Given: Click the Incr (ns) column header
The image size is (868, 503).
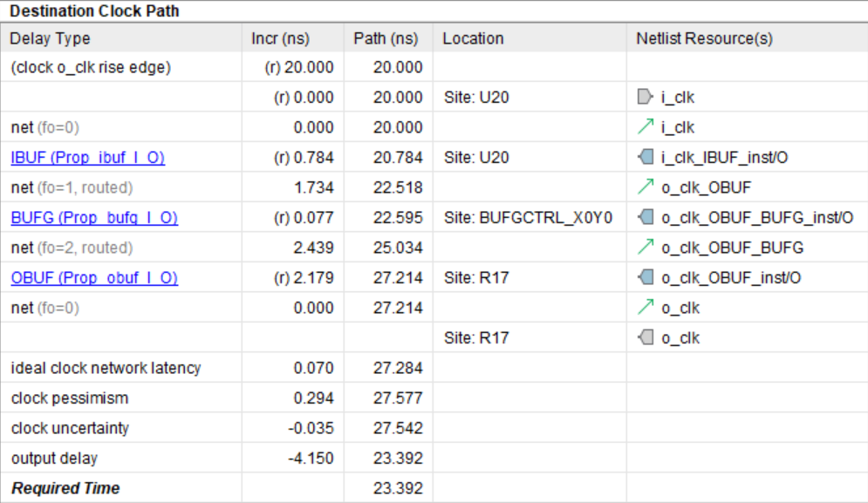Looking at the screenshot, I should coord(280,39).
